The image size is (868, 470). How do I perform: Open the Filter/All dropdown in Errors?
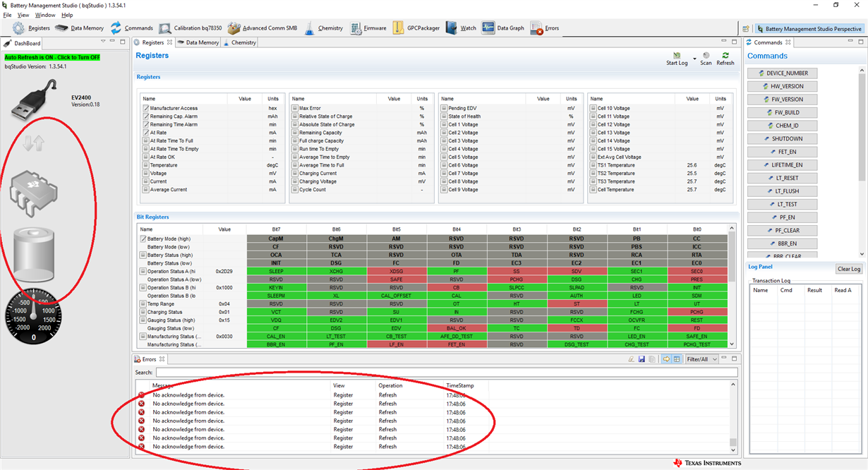pos(702,359)
